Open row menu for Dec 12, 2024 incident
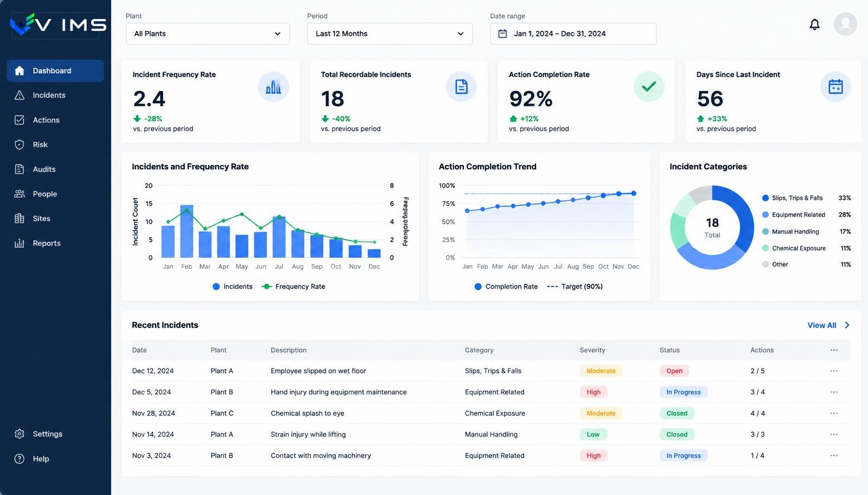 834,371
